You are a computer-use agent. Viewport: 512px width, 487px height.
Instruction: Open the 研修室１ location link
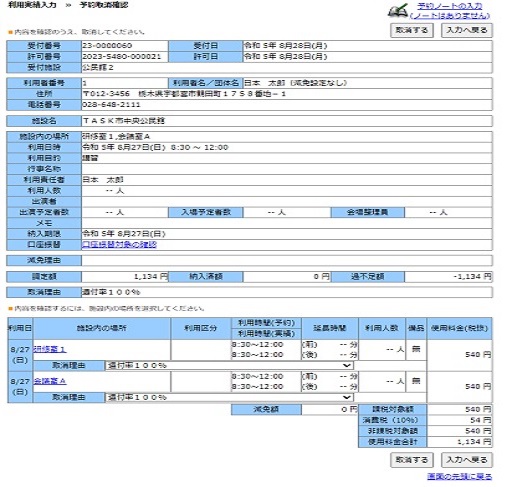[50, 349]
